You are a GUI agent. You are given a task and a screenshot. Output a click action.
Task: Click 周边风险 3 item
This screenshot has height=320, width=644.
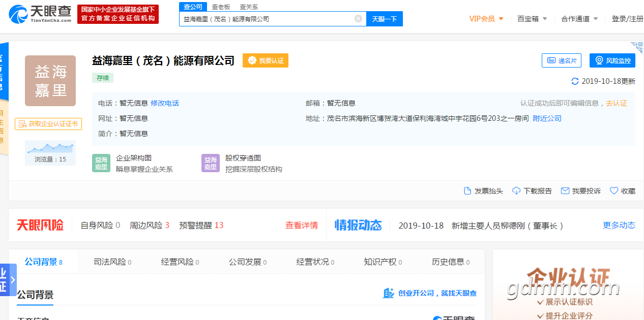pos(150,226)
